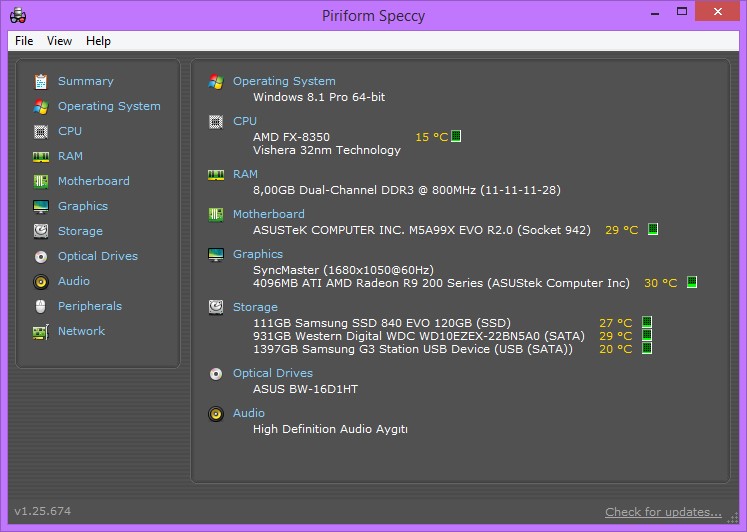Viewport: 747px width, 532px height.
Task: Open the Help menu
Action: tap(98, 41)
